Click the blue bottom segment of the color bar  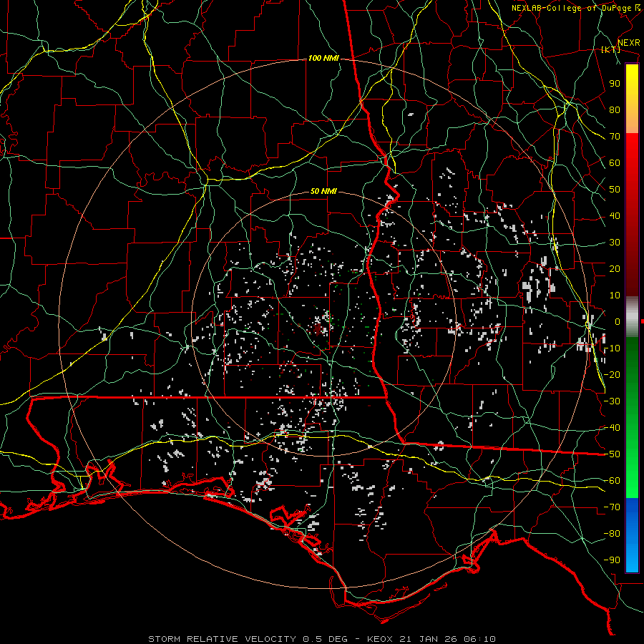coord(632,535)
